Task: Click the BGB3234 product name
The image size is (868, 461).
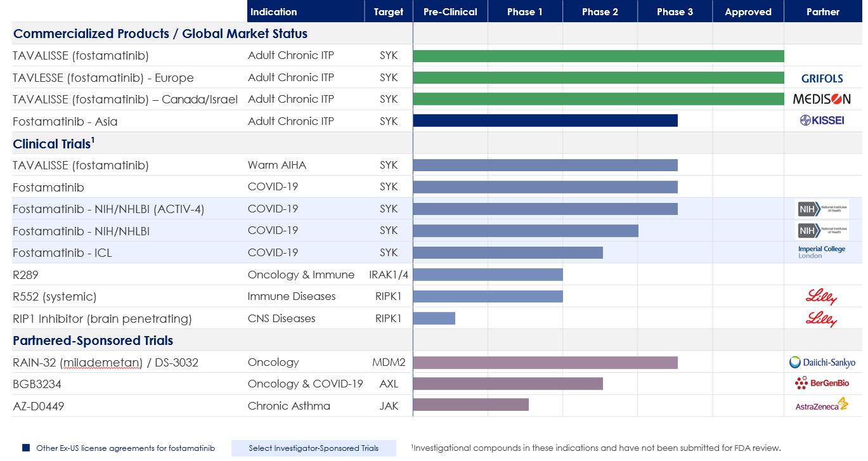Action: pos(37,384)
